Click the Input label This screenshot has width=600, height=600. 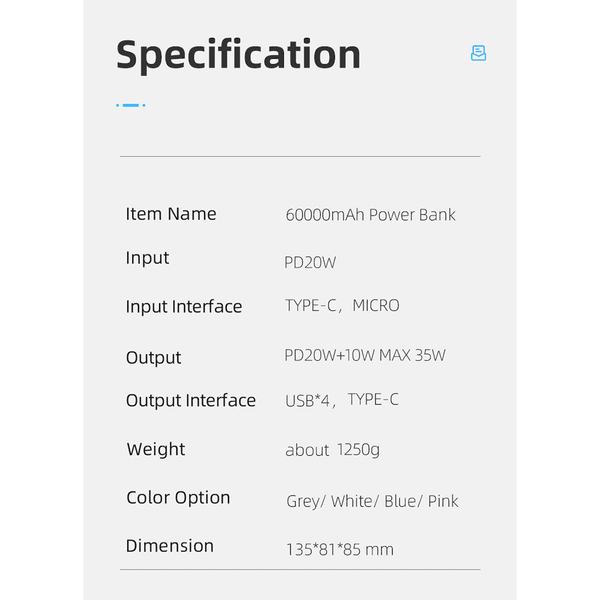pos(148,258)
